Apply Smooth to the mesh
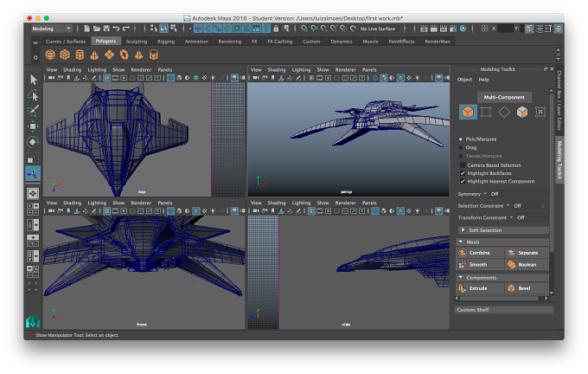This screenshot has height=374, width=588. [x=480, y=264]
